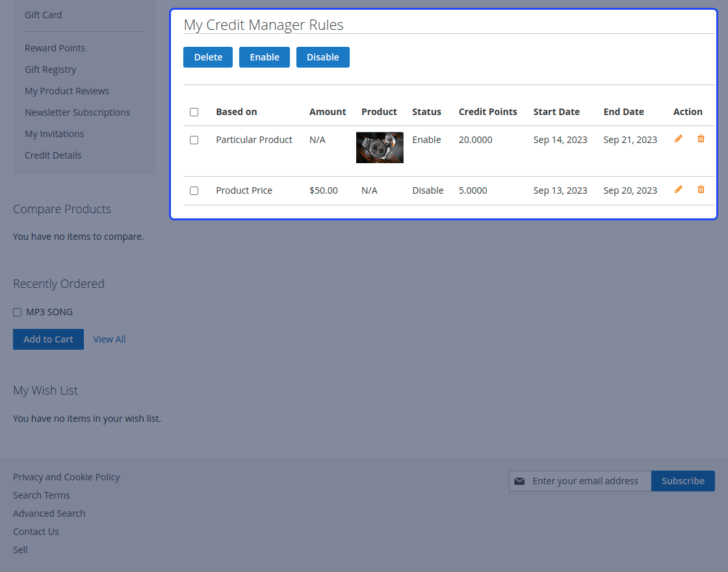Open Contact Us footer link

36,532
